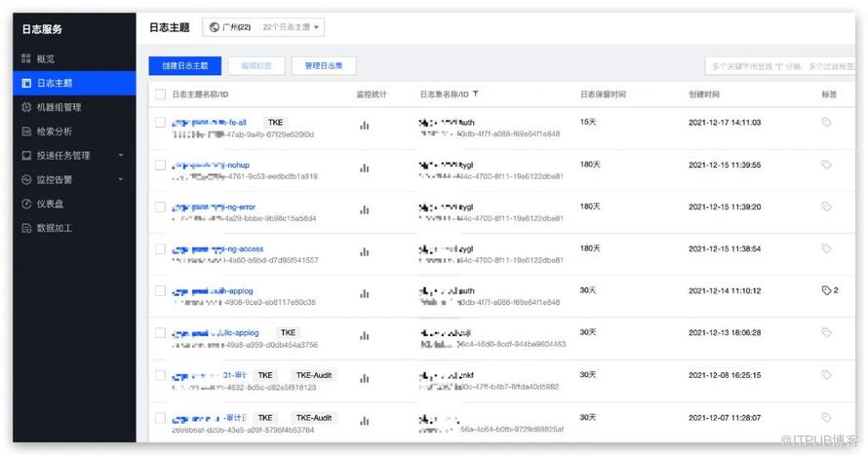Open monitoring chart icon for 2021-12-08 row
Screen dimensions: 868x455
pos(364,378)
